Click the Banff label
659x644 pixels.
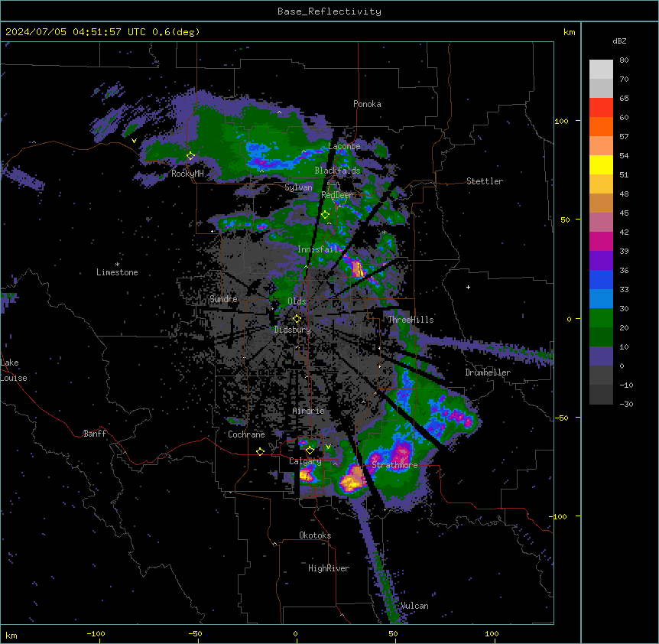[95, 434]
